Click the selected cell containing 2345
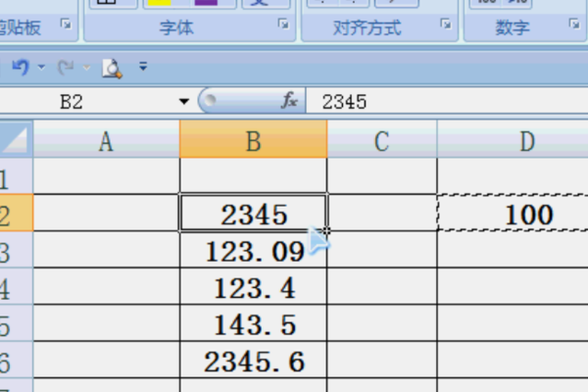This screenshot has height=392, width=588. [x=254, y=213]
